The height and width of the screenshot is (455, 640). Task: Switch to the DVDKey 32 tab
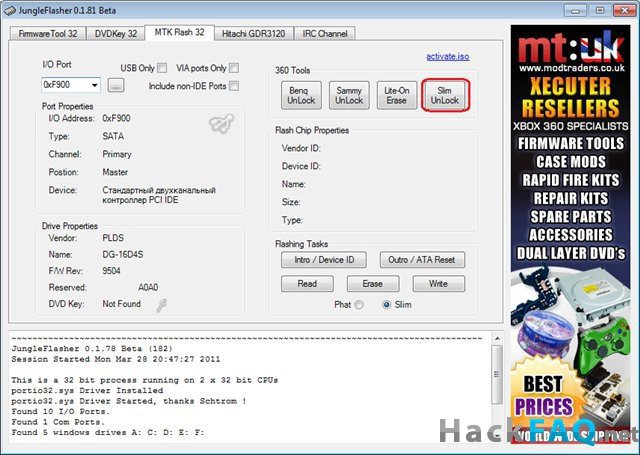point(116,33)
